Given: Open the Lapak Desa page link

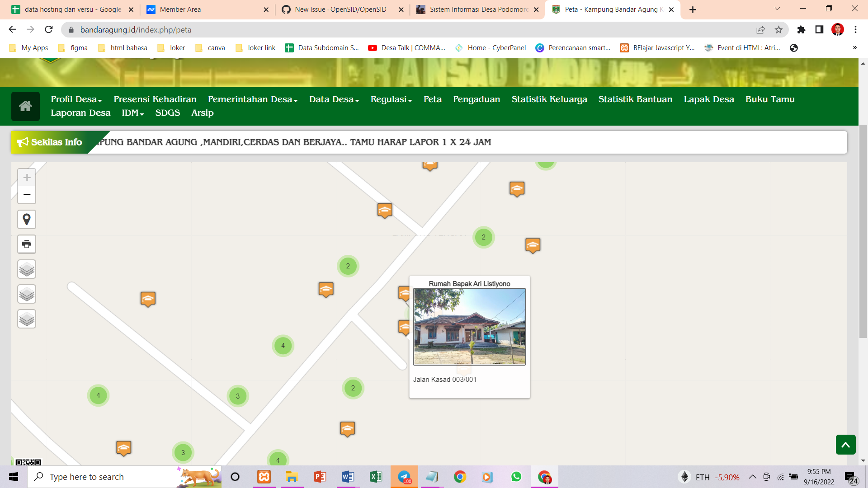Looking at the screenshot, I should coord(708,99).
